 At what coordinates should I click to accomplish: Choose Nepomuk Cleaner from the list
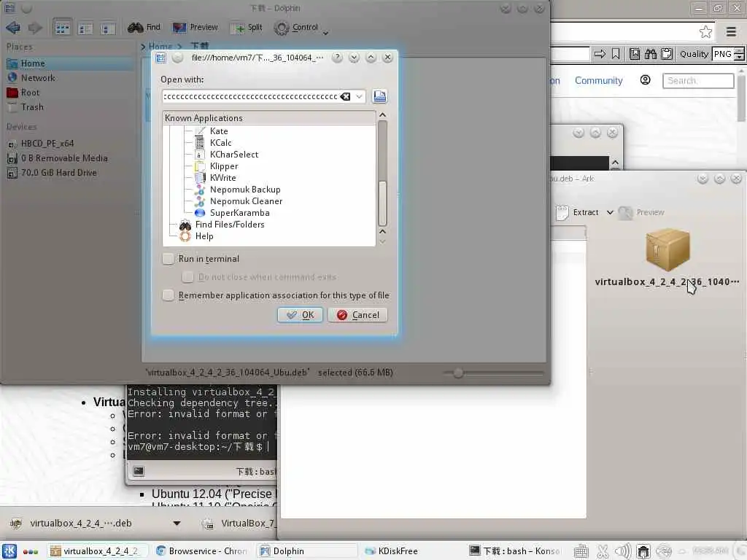(246, 201)
